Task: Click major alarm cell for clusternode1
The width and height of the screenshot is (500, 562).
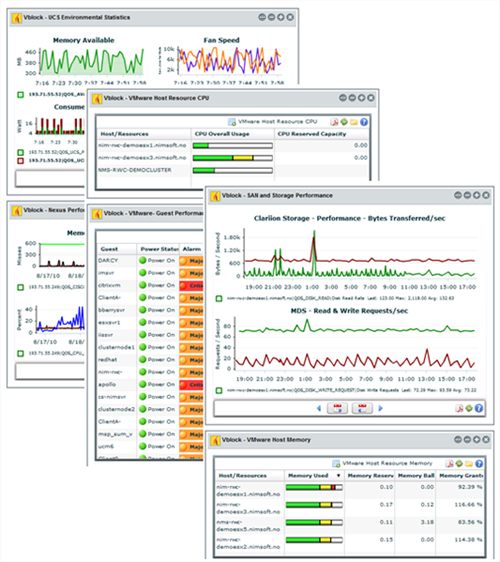Action: tap(191, 348)
